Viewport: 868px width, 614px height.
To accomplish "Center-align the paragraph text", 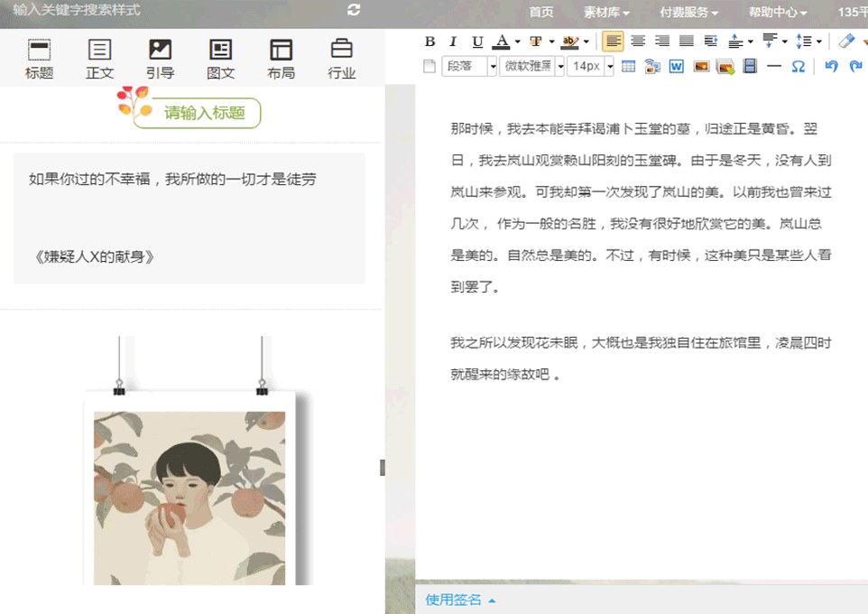I will (638, 42).
